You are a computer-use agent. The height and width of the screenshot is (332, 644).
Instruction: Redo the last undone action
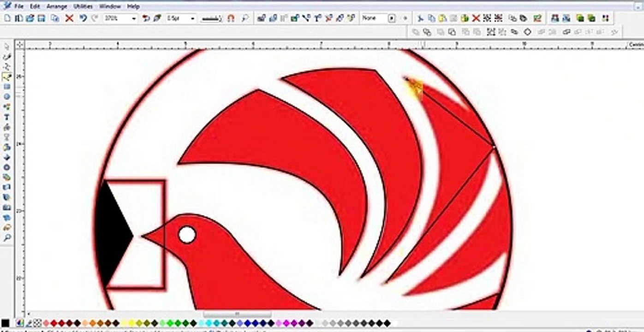(95, 18)
